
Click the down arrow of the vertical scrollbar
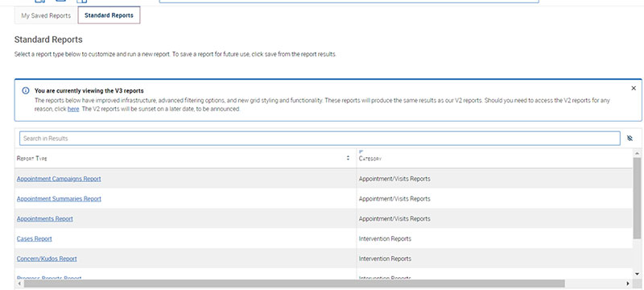pos(637,274)
